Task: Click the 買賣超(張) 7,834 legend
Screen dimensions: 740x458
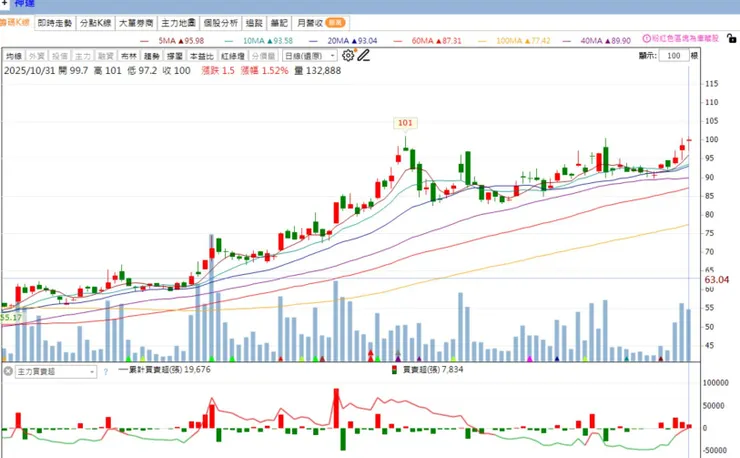Action: tap(428, 370)
